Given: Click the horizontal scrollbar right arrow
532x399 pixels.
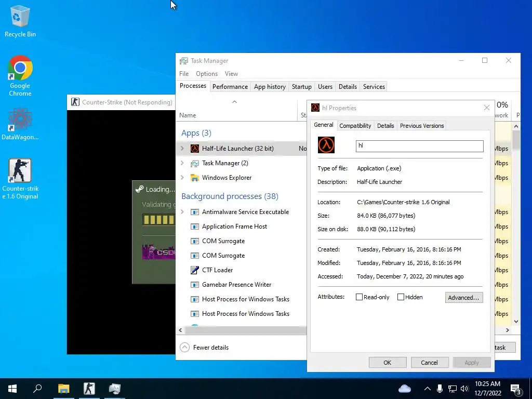Looking at the screenshot, I should tap(508, 330).
